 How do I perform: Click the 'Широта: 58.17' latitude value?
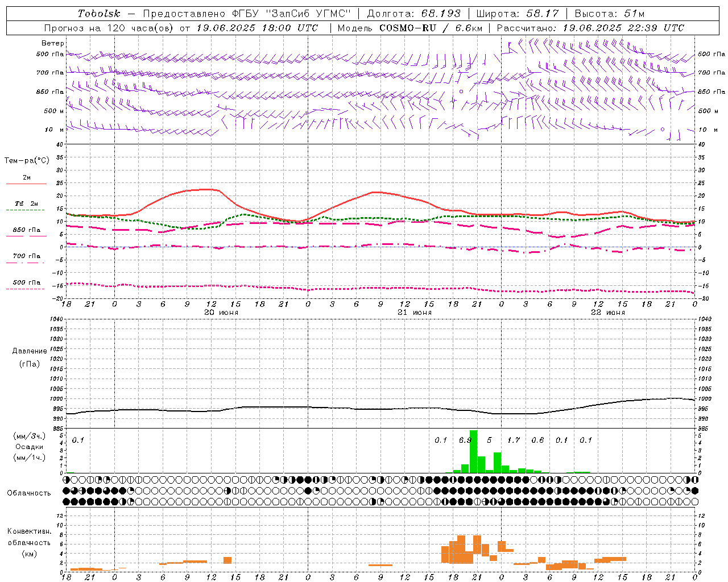click(518, 14)
